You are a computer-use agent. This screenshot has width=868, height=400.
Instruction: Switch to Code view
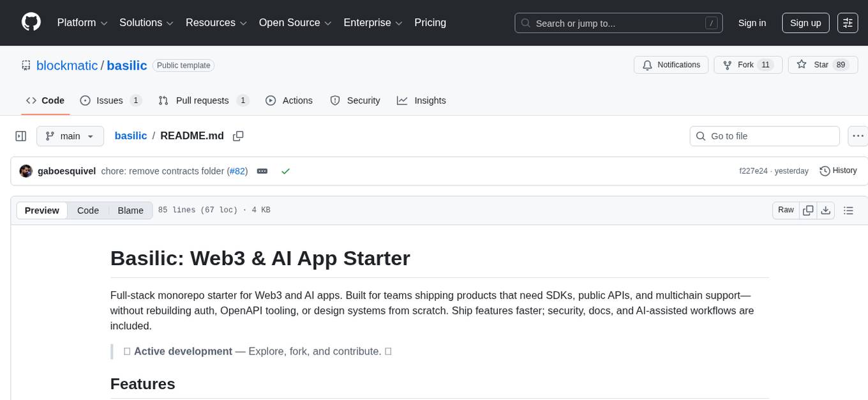click(x=88, y=210)
